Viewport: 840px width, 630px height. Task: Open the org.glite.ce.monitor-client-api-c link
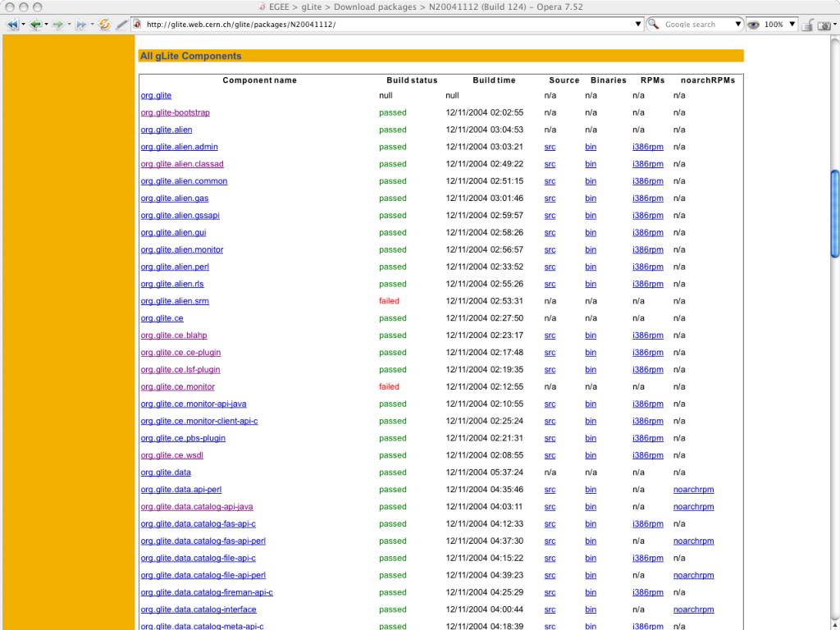pyautogui.click(x=199, y=421)
